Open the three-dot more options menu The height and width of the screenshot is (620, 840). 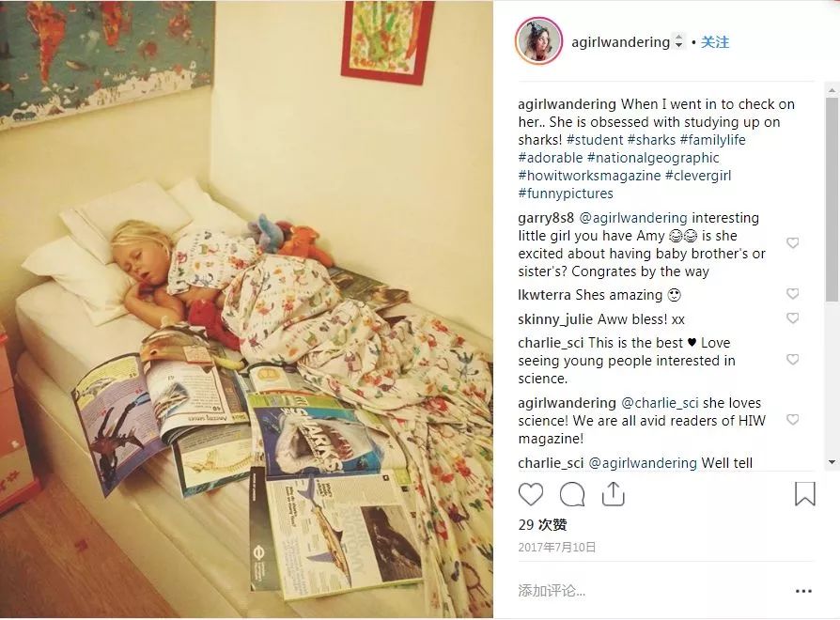(x=803, y=591)
